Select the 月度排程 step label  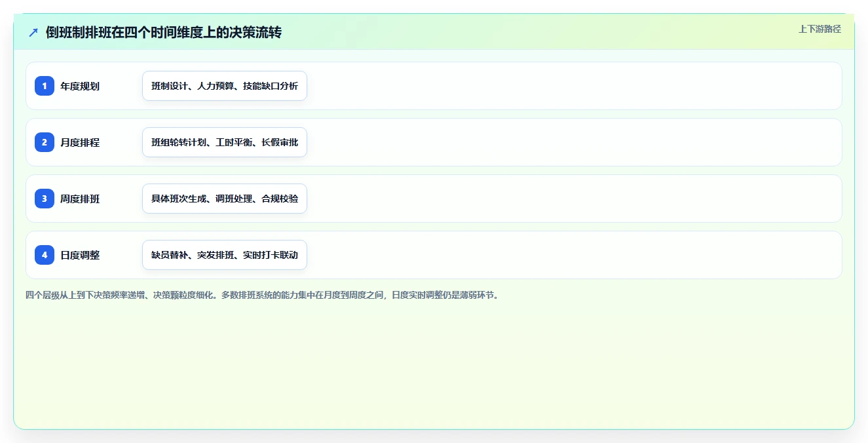(80, 142)
